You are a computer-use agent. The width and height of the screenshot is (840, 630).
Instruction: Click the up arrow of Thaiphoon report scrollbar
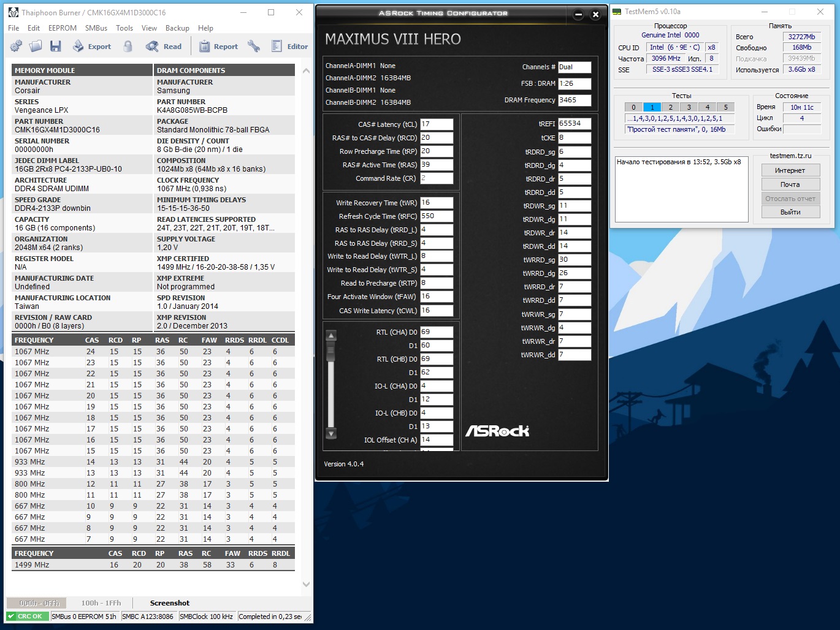(x=306, y=71)
